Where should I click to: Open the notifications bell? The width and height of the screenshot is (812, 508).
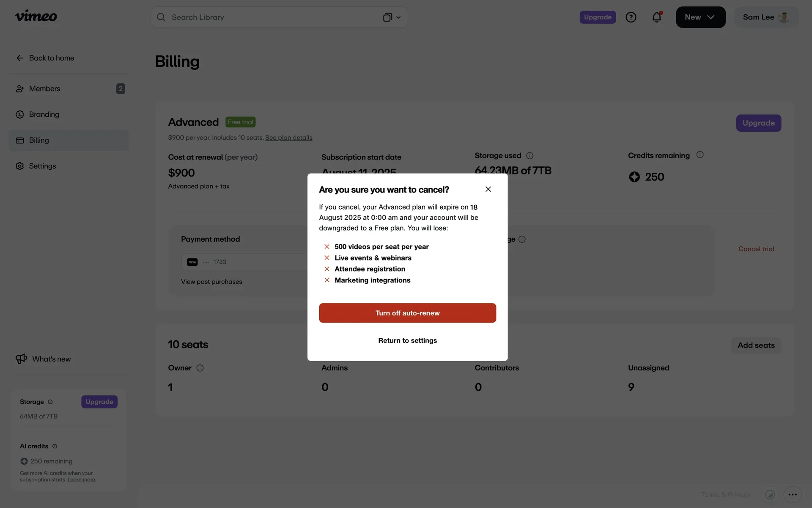pyautogui.click(x=656, y=17)
